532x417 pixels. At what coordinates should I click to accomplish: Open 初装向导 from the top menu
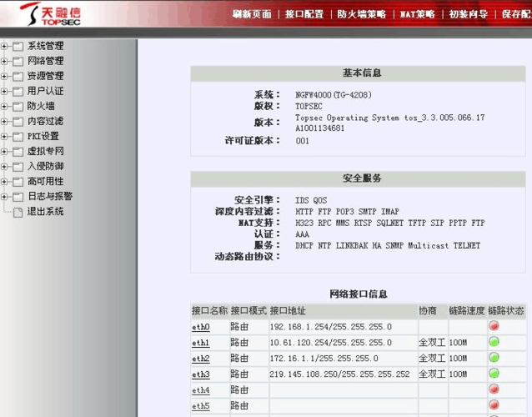pyautogui.click(x=469, y=14)
